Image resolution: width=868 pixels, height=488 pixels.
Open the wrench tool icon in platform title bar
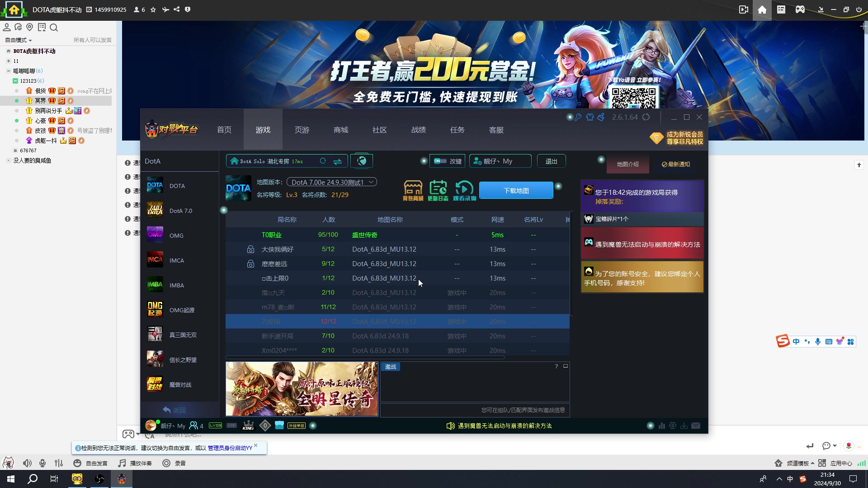[x=578, y=117]
